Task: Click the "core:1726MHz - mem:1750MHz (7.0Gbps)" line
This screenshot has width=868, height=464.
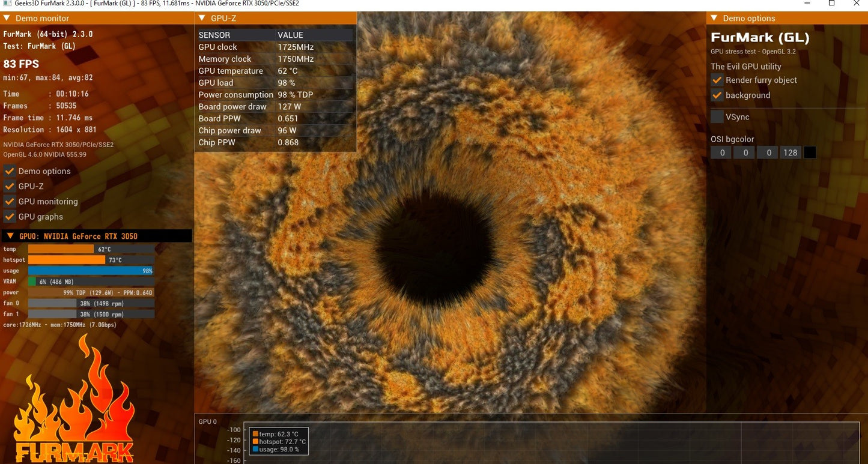Action: click(60, 325)
